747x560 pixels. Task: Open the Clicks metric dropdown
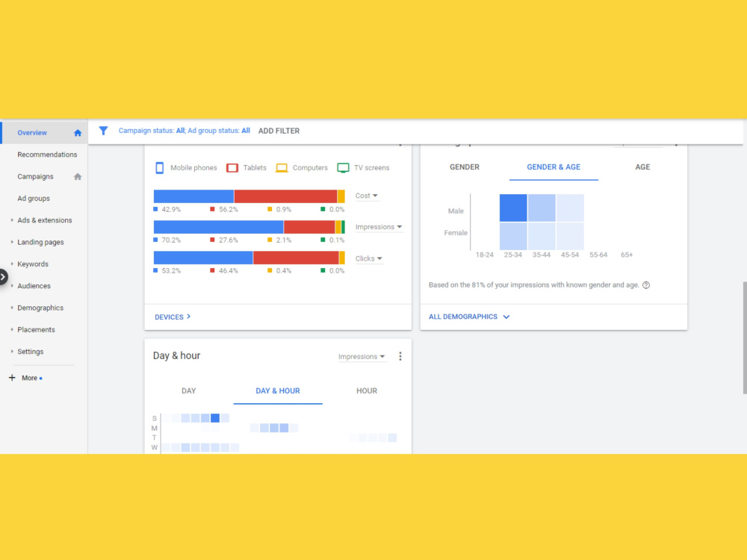pos(369,258)
